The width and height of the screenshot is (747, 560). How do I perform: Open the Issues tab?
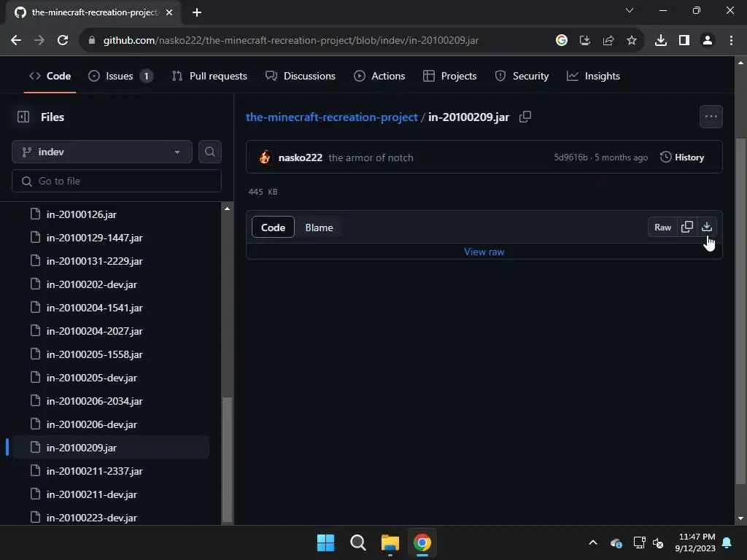(120, 76)
